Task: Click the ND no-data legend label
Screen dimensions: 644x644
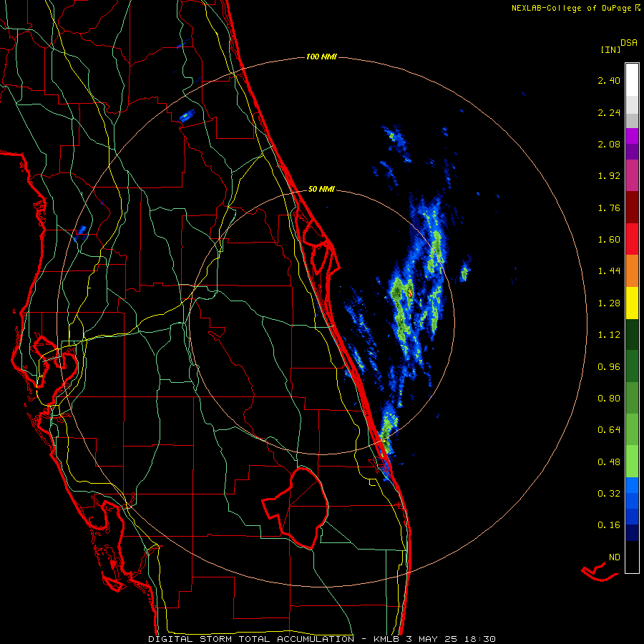Action: (x=615, y=557)
